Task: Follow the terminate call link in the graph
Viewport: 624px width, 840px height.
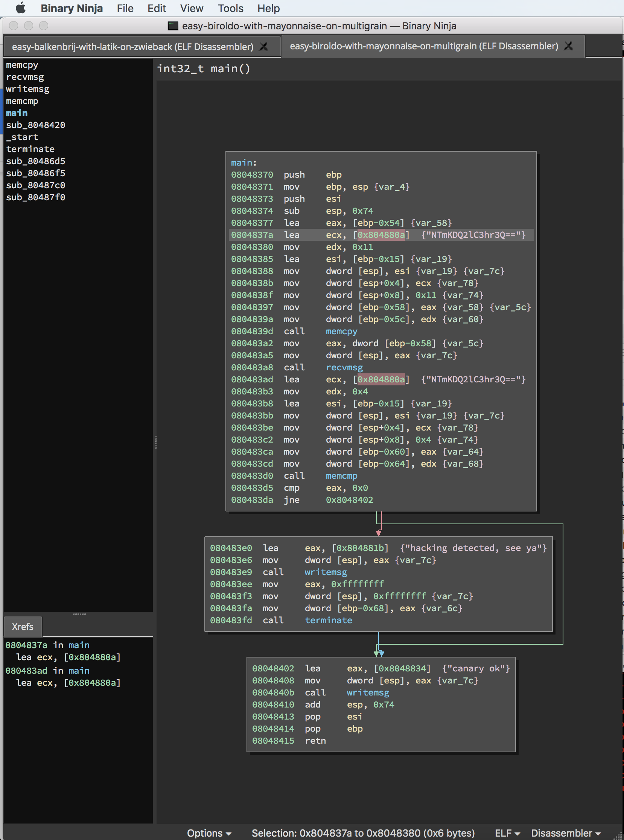Action: [x=328, y=620]
